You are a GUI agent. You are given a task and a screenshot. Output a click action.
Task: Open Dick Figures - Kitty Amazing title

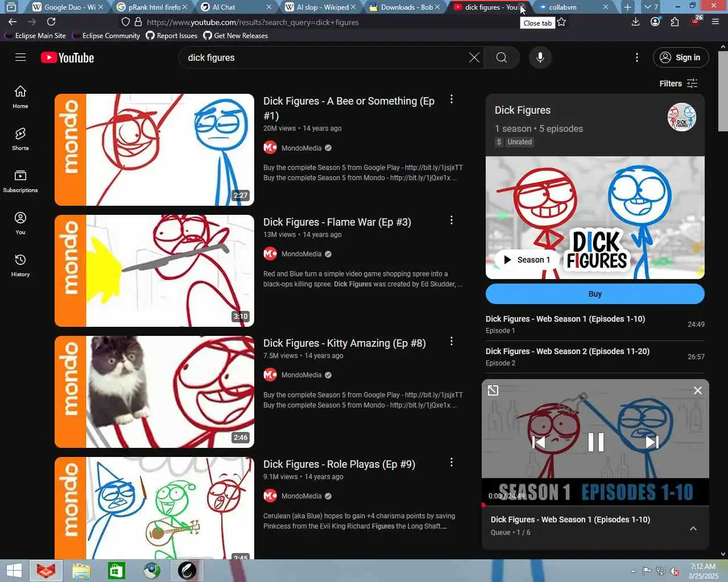pos(344,343)
